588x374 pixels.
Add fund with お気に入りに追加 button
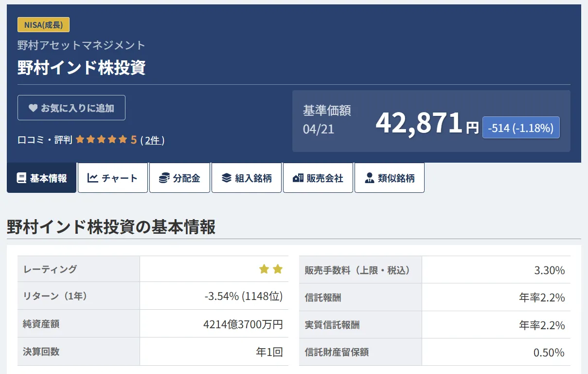(71, 108)
